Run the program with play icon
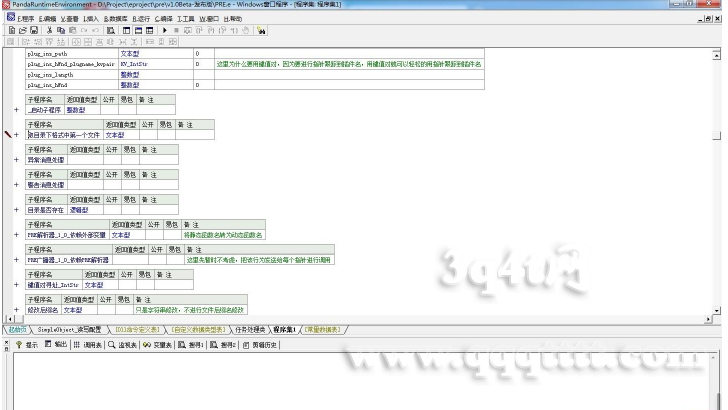Screen dimensions: 728x410 (x=165, y=30)
